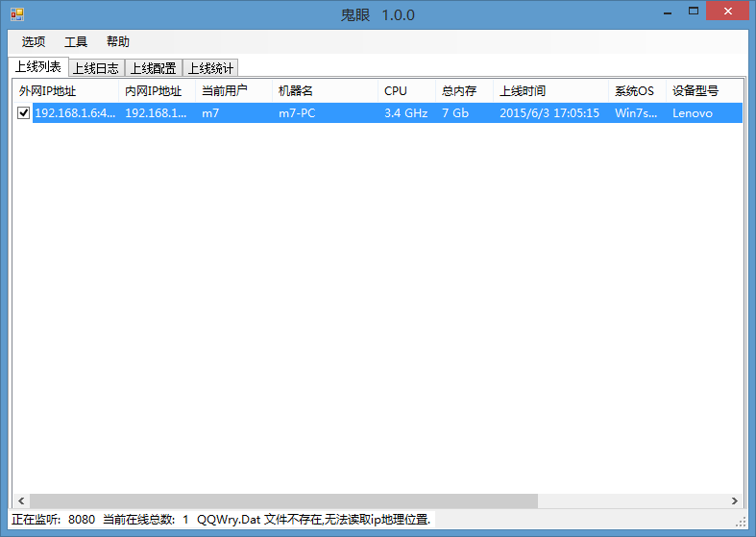
Task: Select the external IP cell 192.168.1.6:4...
Action: 75,113
